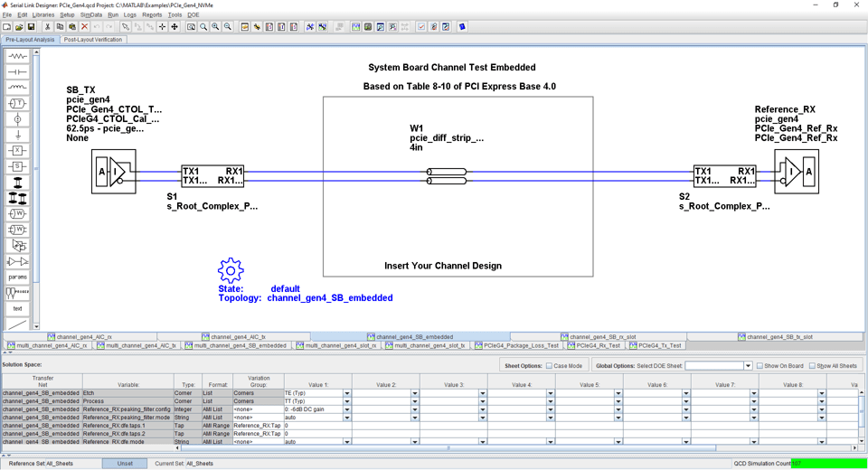
Task: Click the Cut scissors icon
Action: tap(48, 27)
